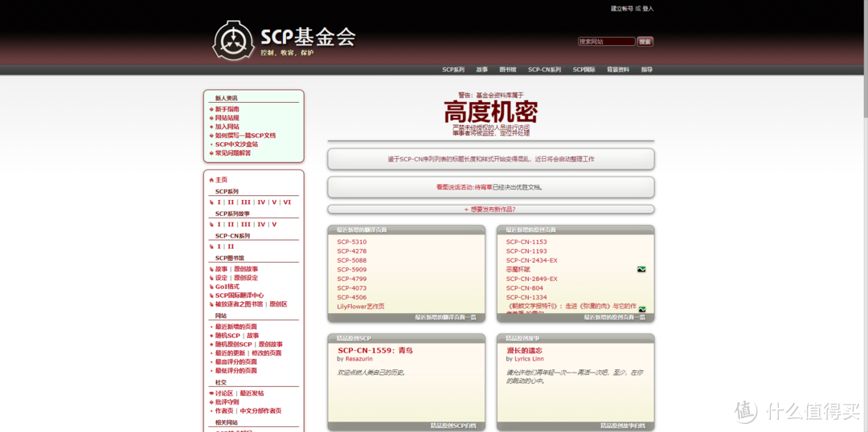Open the 最高评分的页面 link
The width and height of the screenshot is (868, 432).
(235, 362)
